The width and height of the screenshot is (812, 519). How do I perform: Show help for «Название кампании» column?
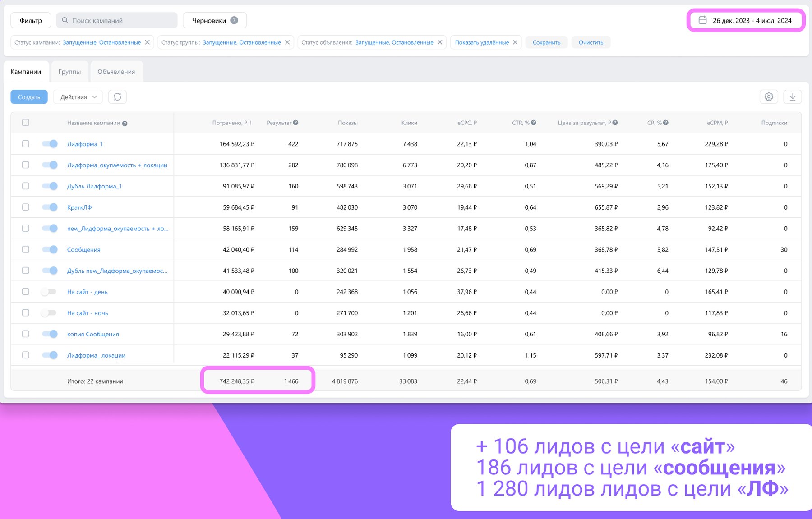(x=125, y=124)
